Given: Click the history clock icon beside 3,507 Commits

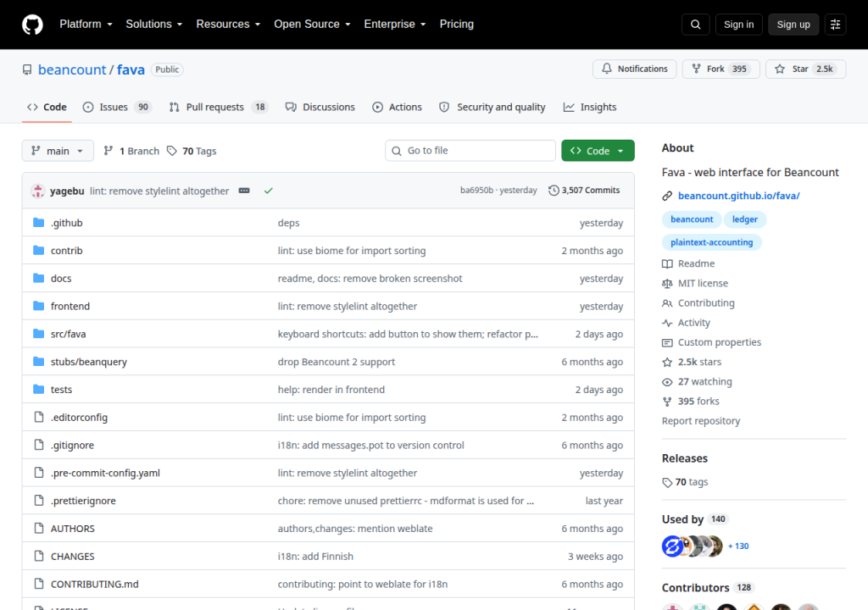Looking at the screenshot, I should [x=554, y=191].
